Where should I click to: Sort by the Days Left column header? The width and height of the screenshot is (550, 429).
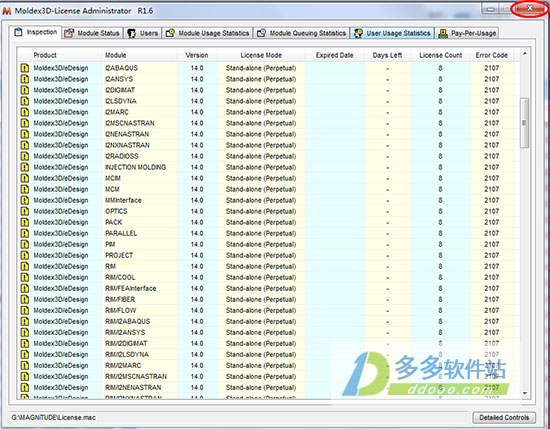pos(387,55)
